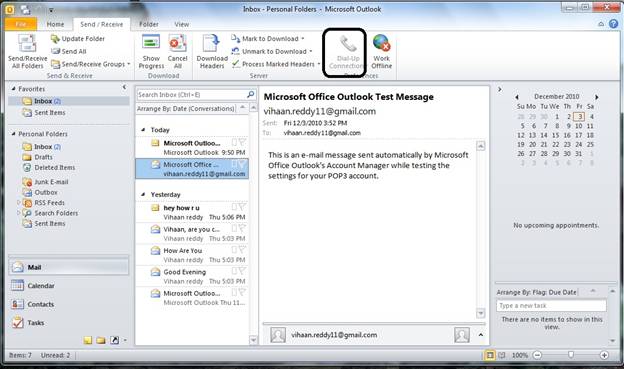Expand the RSS Feeds folder
This screenshot has height=369, width=624.
[x=18, y=203]
